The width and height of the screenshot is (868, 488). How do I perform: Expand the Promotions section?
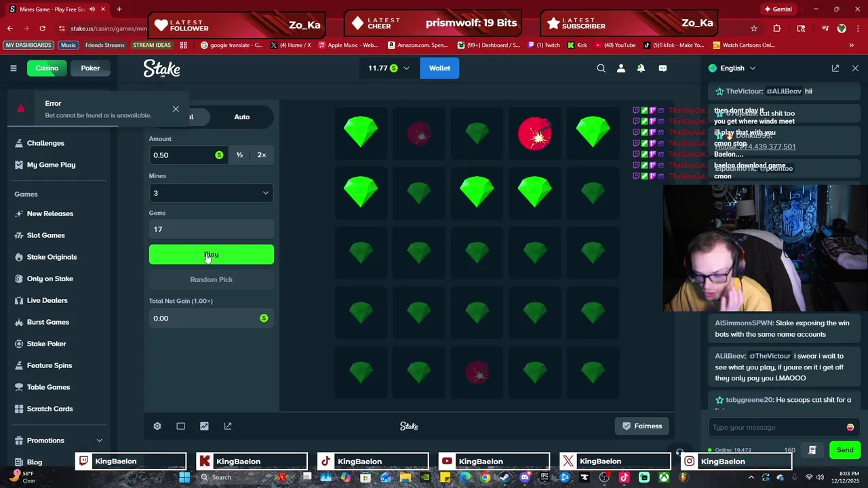point(58,441)
